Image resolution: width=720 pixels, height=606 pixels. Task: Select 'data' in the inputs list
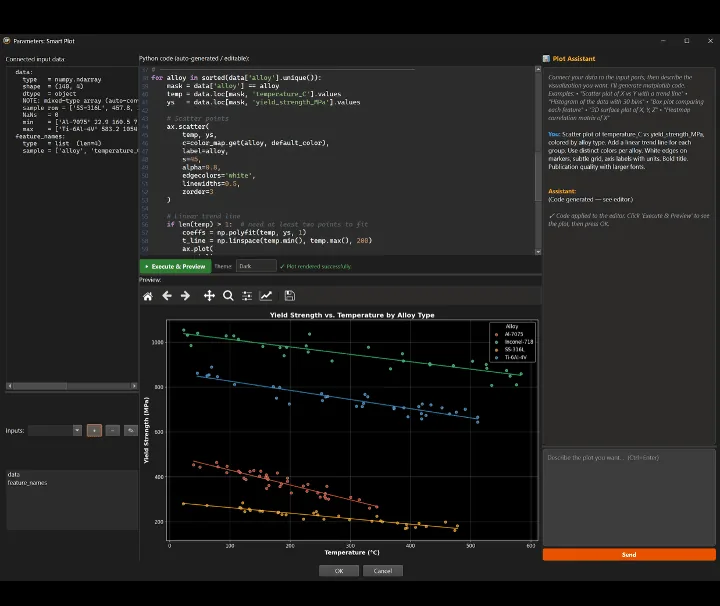coord(14,475)
